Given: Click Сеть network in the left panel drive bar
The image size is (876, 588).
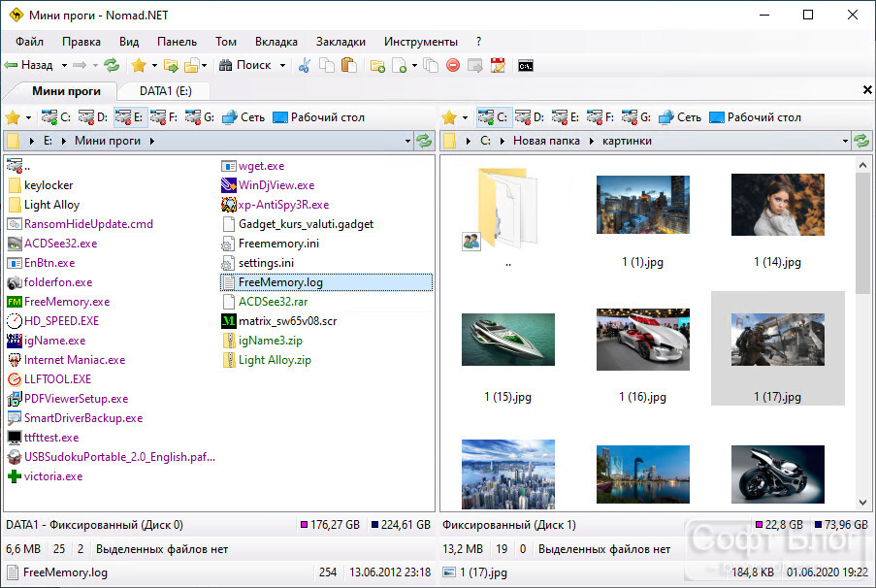Looking at the screenshot, I should [x=243, y=117].
